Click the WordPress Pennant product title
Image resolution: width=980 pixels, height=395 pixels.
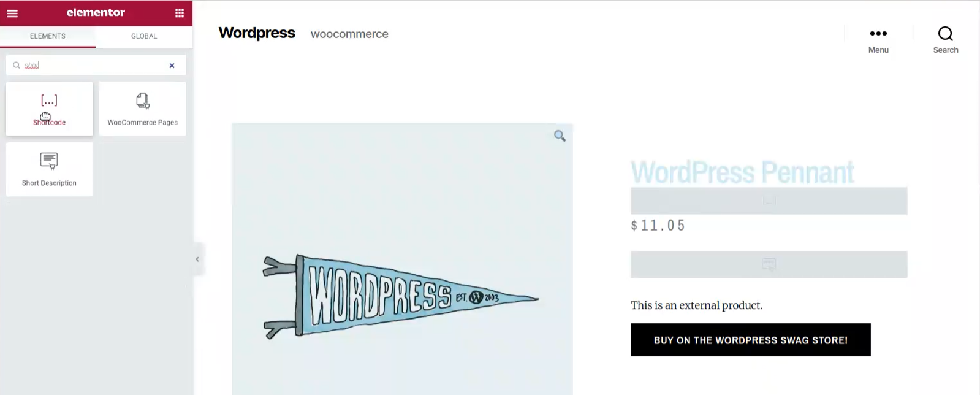pyautogui.click(x=742, y=172)
